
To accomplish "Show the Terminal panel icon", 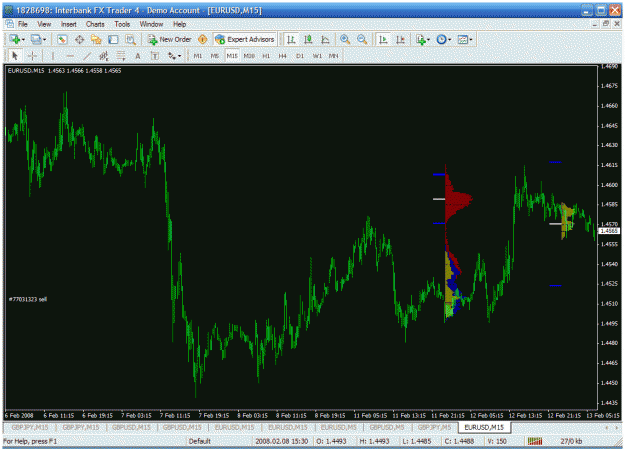I will pos(113,39).
